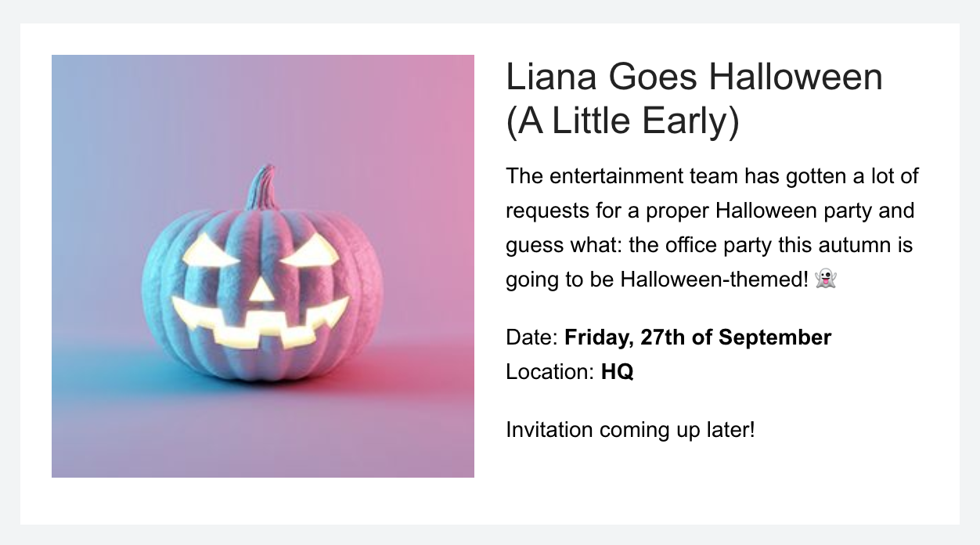Click the glowing pumpkin's right eye
The image size is (980, 545).
(311, 251)
